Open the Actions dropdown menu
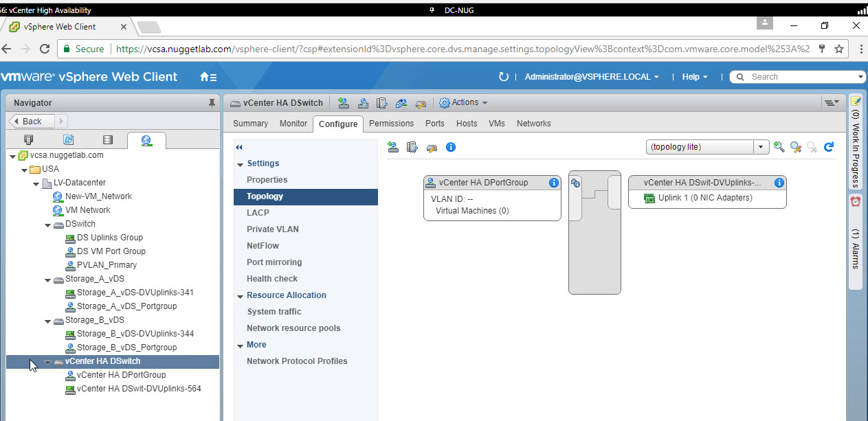 click(464, 102)
